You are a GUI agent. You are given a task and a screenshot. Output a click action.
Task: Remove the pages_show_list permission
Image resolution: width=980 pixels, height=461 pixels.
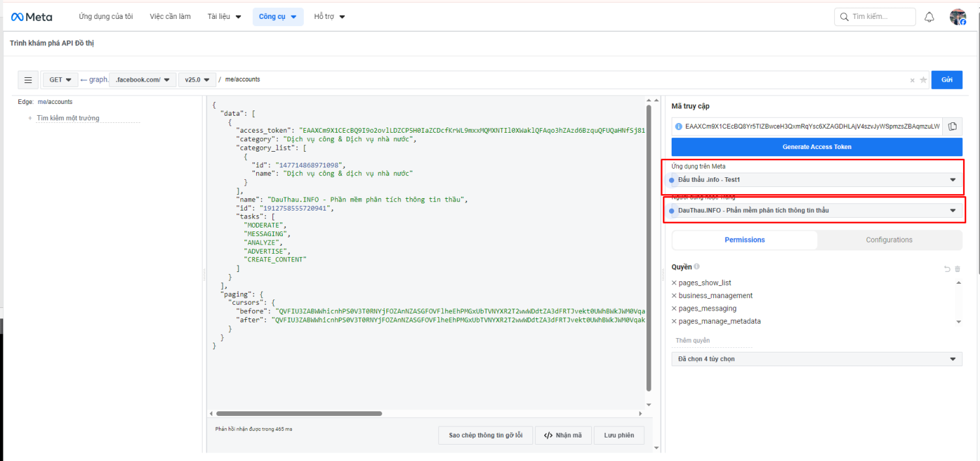(674, 283)
